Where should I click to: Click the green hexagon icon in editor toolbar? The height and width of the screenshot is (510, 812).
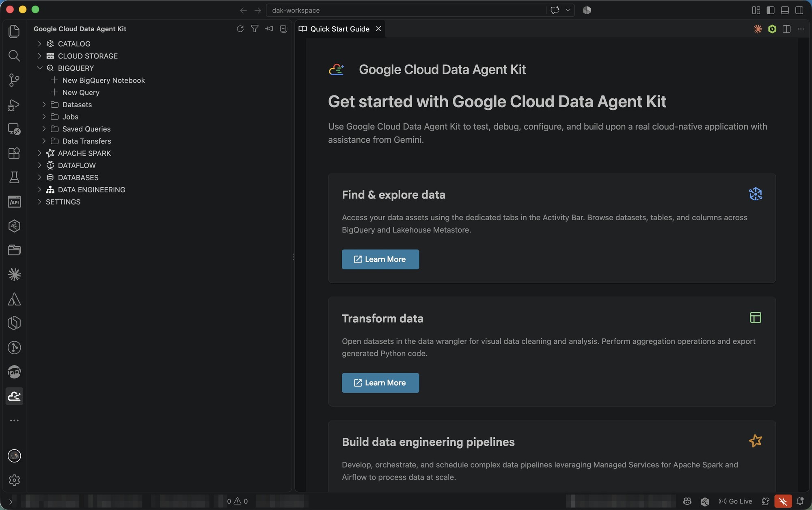(772, 29)
